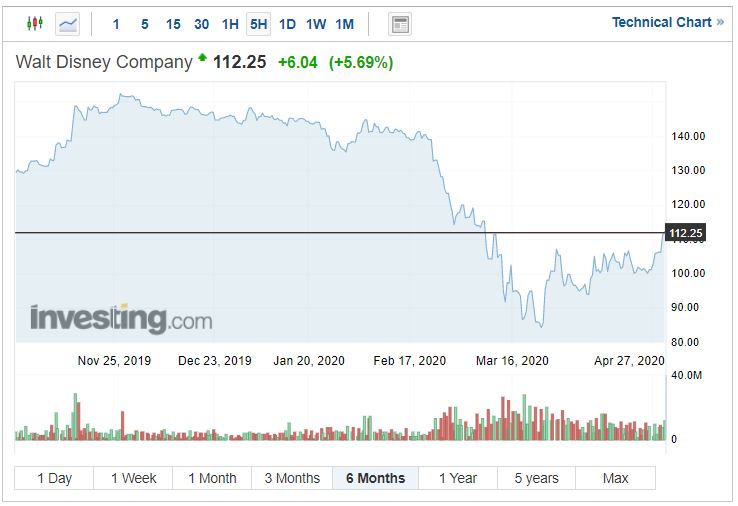The image size is (738, 506).
Task: Set interval to 5 minutes
Action: [144, 23]
